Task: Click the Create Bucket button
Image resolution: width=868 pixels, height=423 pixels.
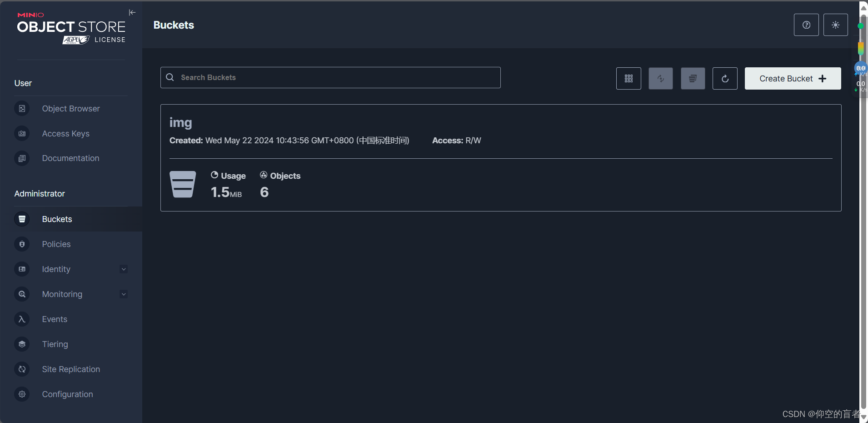Action: pos(792,78)
